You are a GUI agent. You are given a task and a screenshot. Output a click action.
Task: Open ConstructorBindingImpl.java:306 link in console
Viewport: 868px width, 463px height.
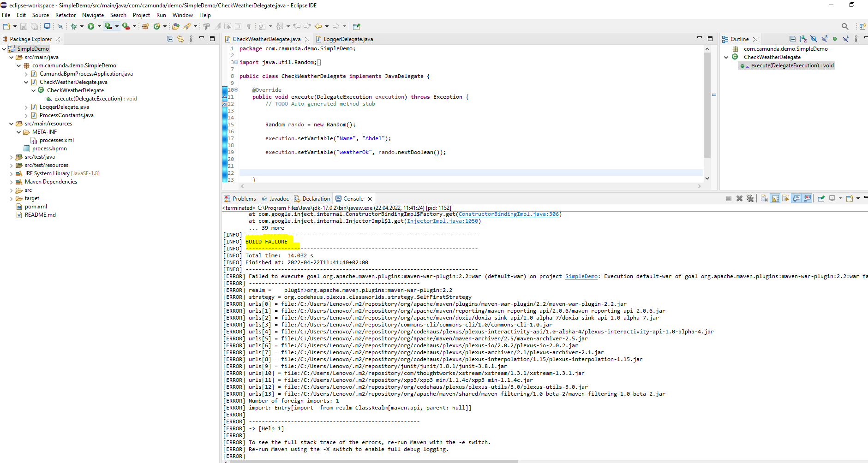pyautogui.click(x=509, y=214)
